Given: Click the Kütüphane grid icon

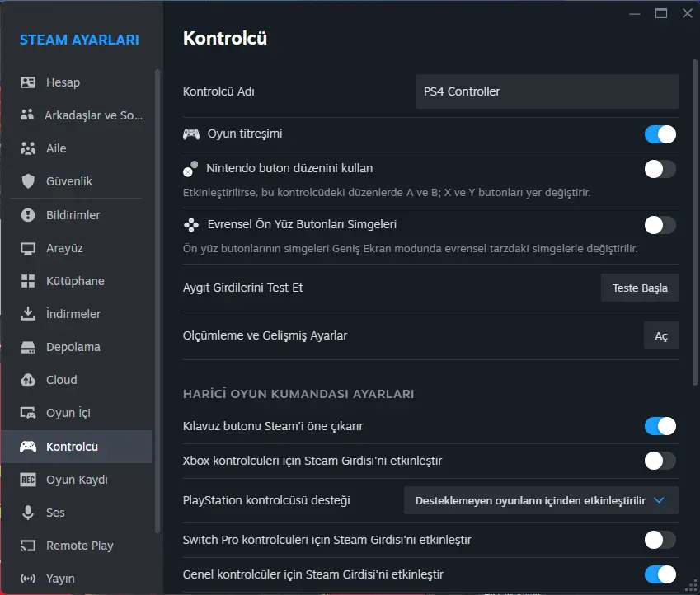Looking at the screenshot, I should (x=28, y=281).
